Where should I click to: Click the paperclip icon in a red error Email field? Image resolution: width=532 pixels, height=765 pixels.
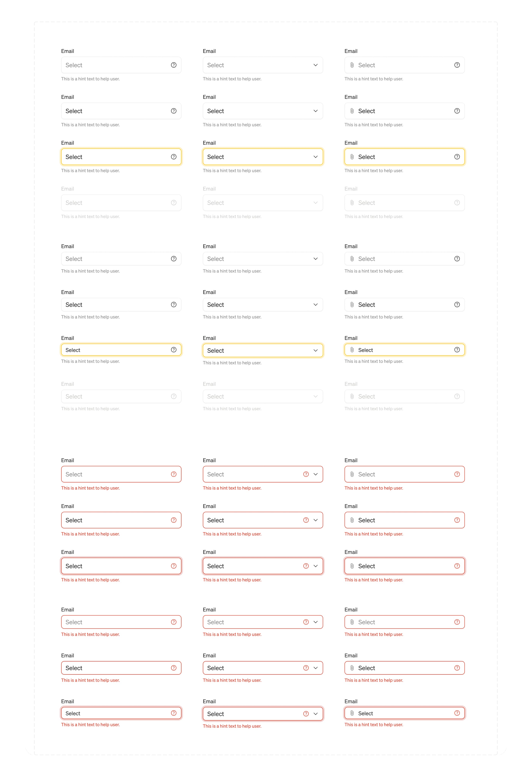tap(352, 474)
